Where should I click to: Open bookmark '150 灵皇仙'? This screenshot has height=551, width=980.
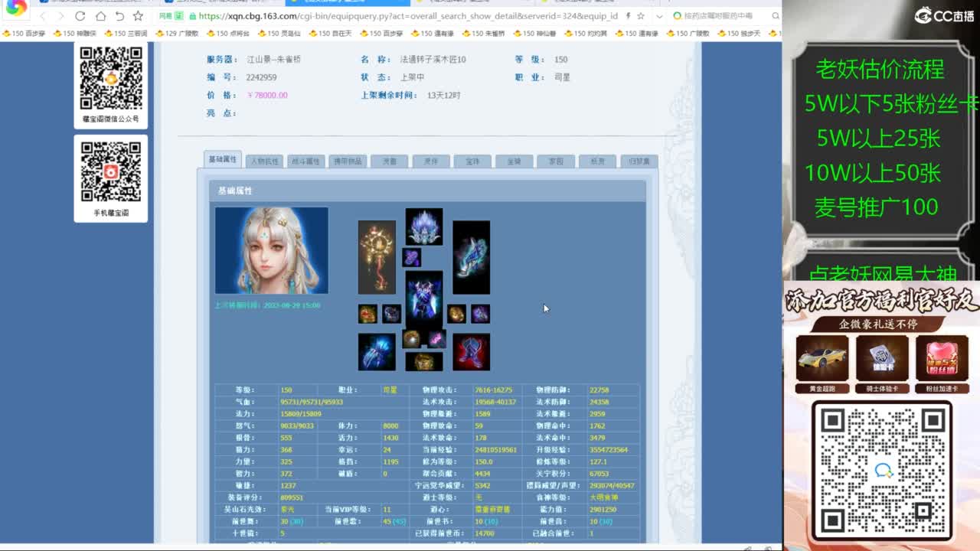[x=279, y=34]
